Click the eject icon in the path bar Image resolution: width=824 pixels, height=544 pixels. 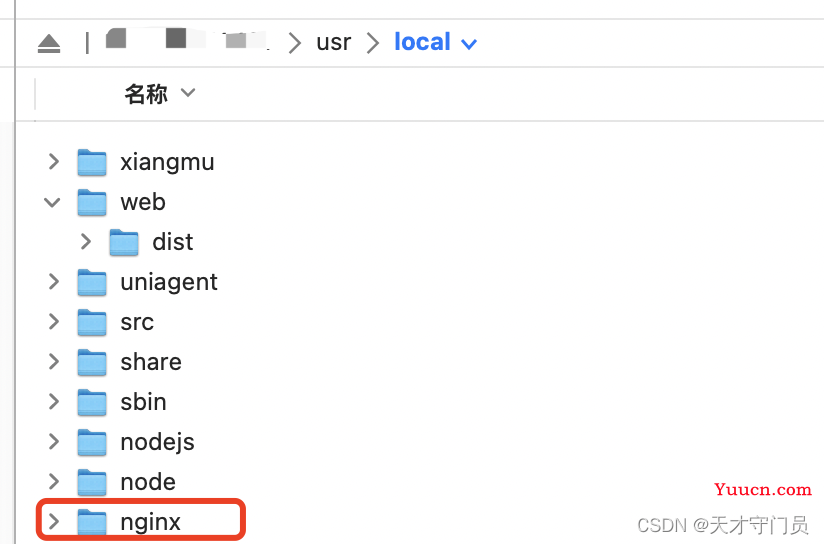[49, 44]
